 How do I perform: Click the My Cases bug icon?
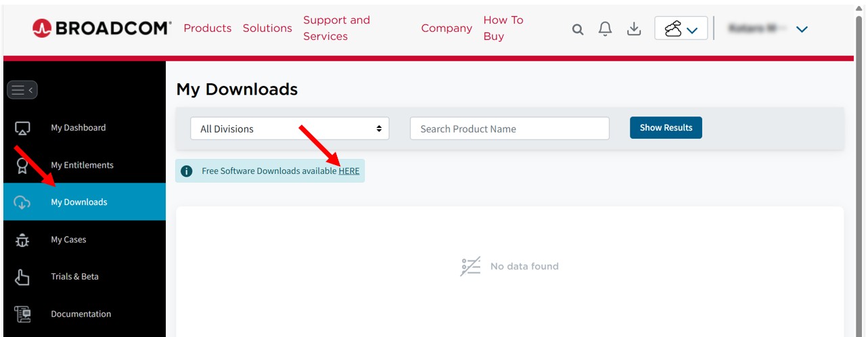22,240
